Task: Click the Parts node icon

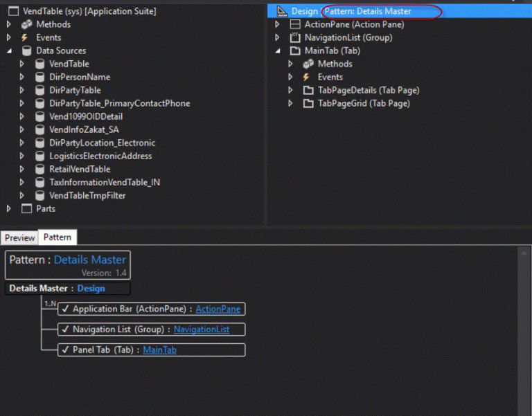Action: [x=26, y=209]
